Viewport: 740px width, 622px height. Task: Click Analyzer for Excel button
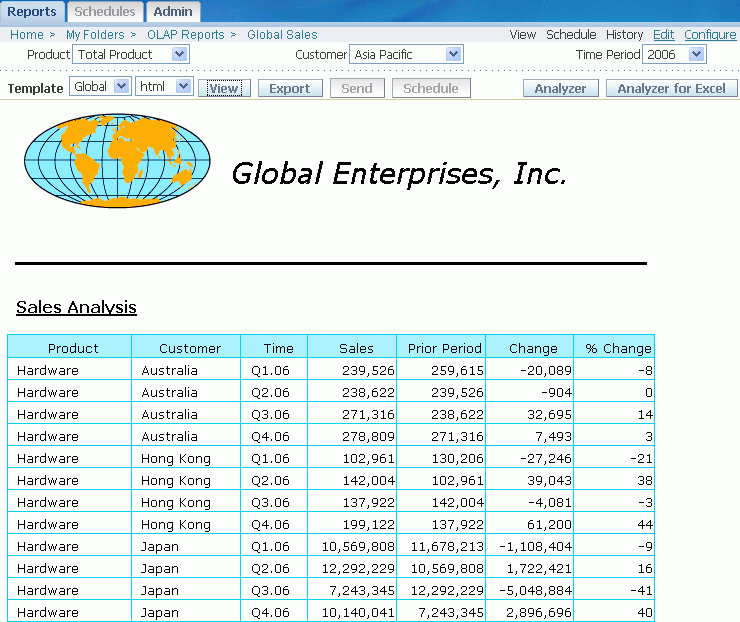click(x=671, y=88)
